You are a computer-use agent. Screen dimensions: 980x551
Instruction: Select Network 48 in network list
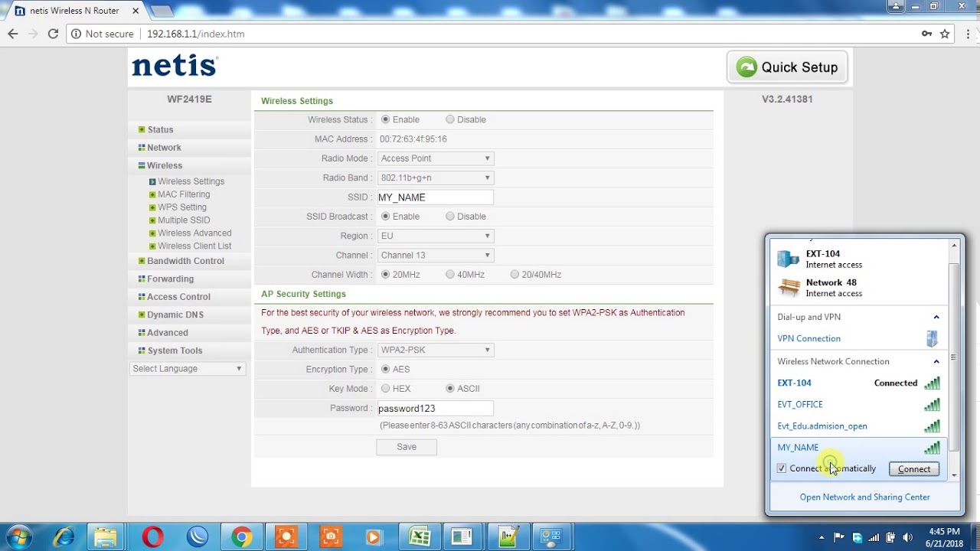point(859,288)
